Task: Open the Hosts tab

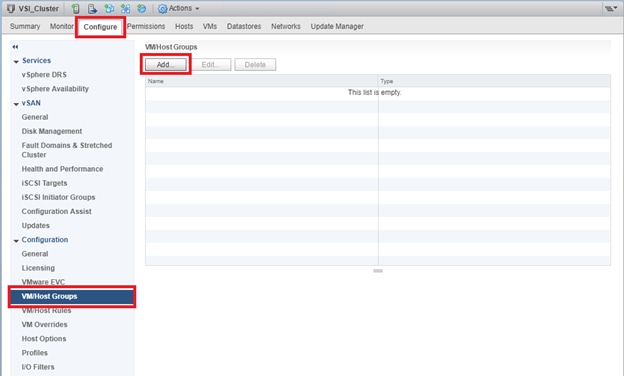Action: (x=184, y=26)
